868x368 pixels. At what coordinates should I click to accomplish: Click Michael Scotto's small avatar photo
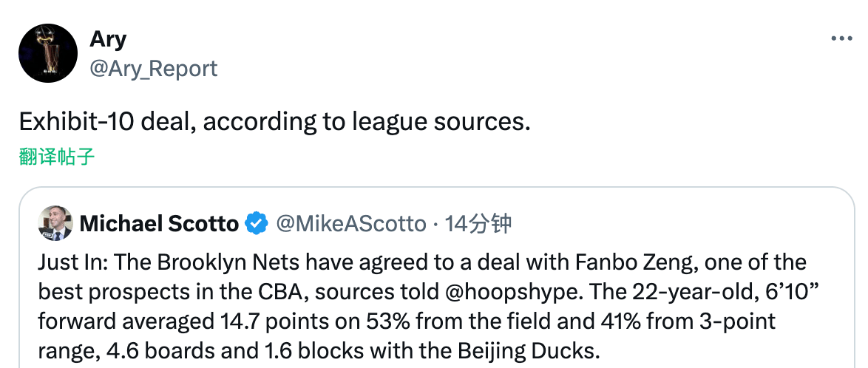tap(55, 223)
